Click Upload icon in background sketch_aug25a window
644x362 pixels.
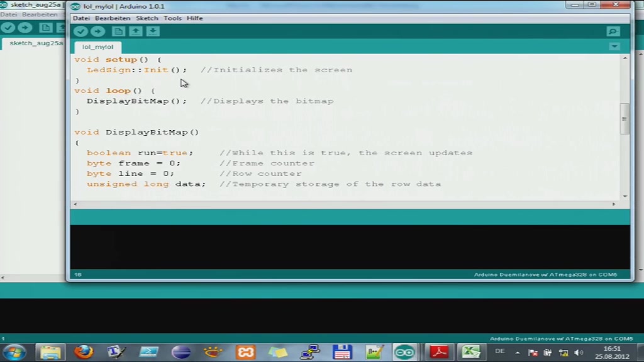pos(25,28)
